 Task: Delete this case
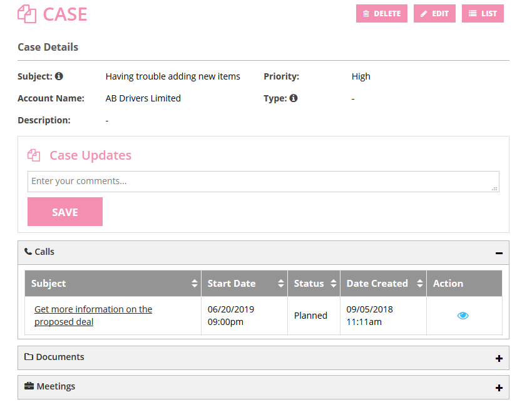point(382,14)
